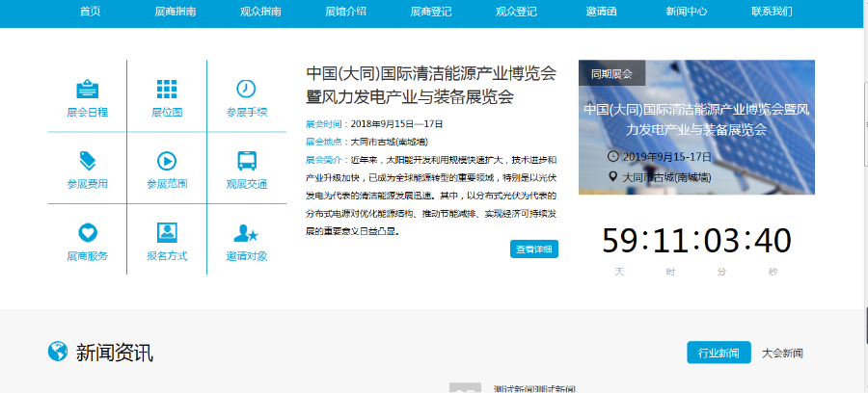The image size is (868, 393).
Task: Click the vertical page scrollbar
Action: point(865,196)
